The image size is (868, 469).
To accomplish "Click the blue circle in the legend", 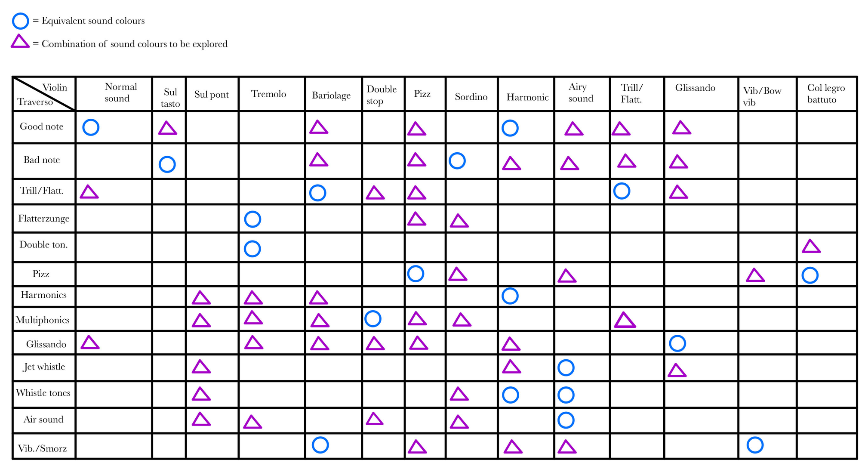I will pos(20,21).
